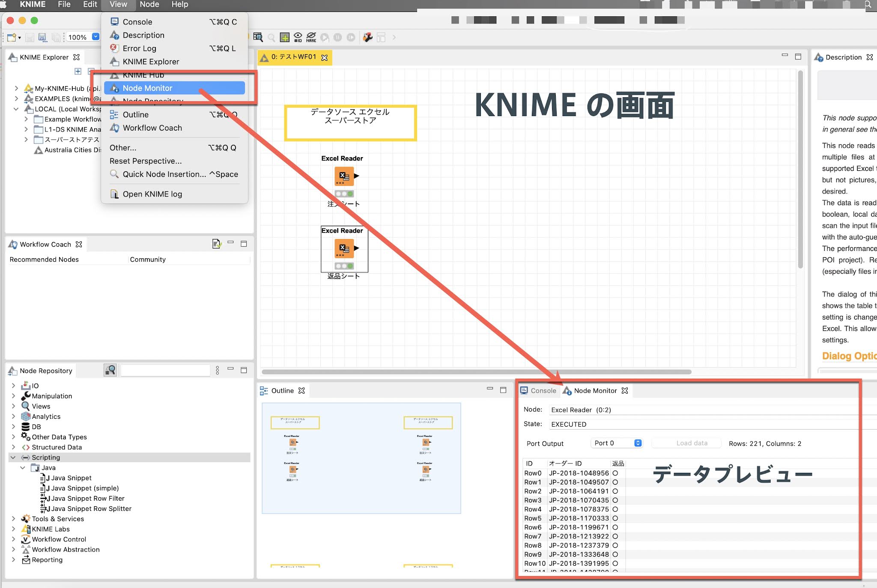Click the orange wrench tools icon
Screen dimensions: 877x588
(367, 37)
